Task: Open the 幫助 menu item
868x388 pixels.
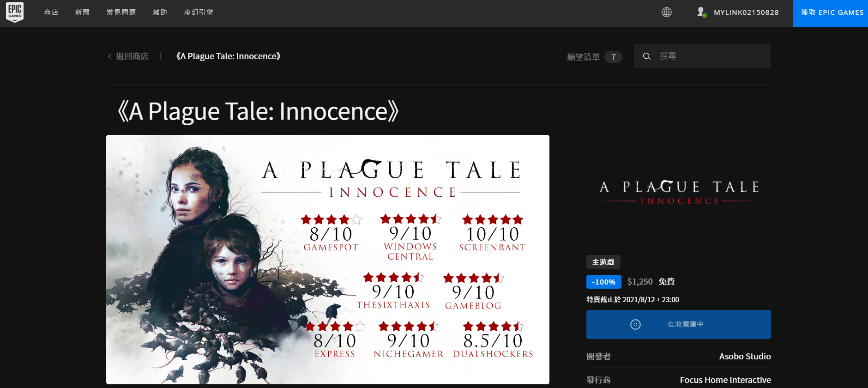Action: [160, 12]
